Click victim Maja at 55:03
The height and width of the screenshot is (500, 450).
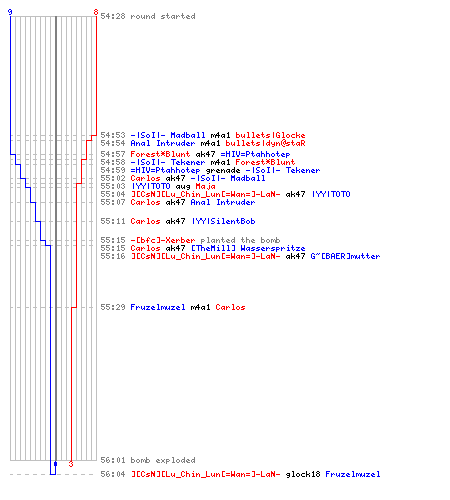point(205,186)
